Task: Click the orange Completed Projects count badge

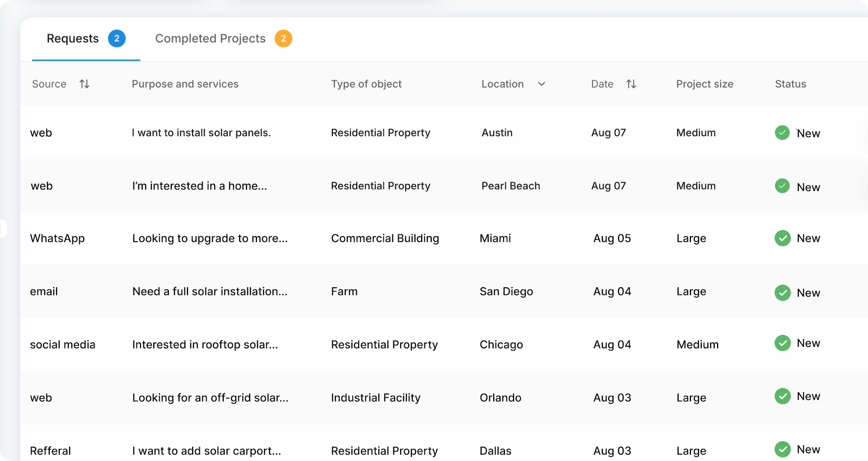Action: click(x=283, y=38)
